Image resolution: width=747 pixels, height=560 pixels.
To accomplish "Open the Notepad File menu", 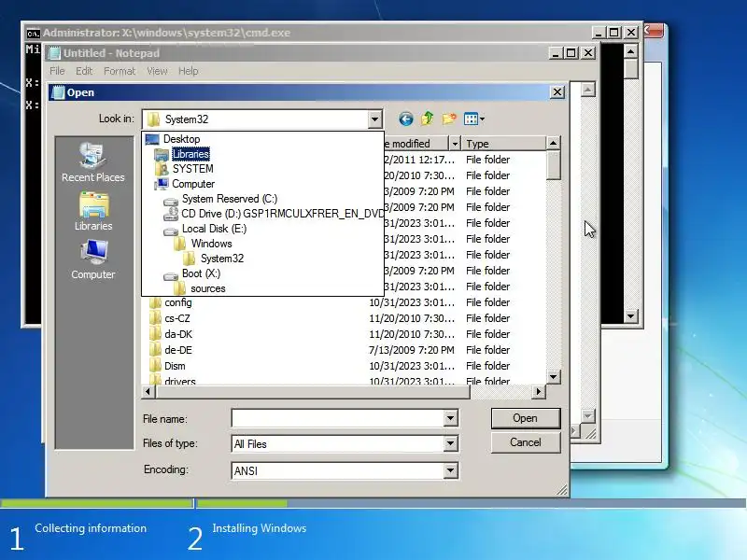I will coord(57,71).
